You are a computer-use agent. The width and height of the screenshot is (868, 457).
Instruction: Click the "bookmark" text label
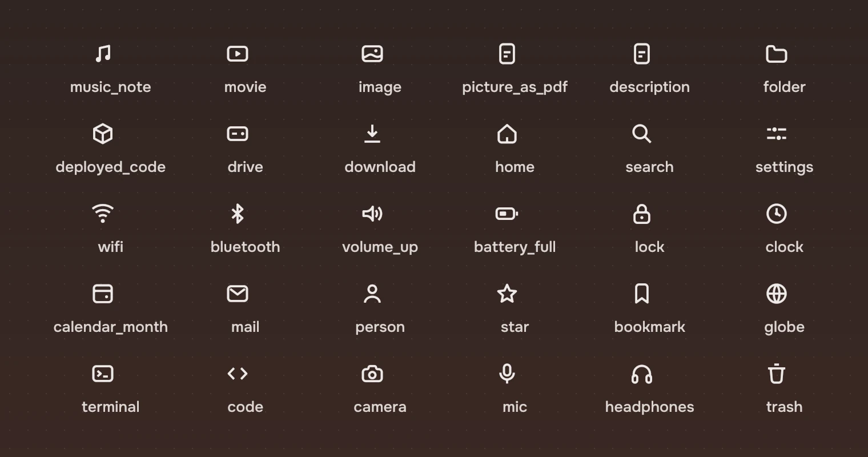coord(650,327)
